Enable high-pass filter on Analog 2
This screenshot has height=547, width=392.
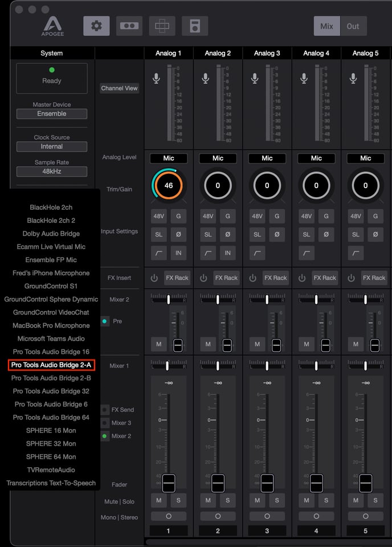point(208,253)
